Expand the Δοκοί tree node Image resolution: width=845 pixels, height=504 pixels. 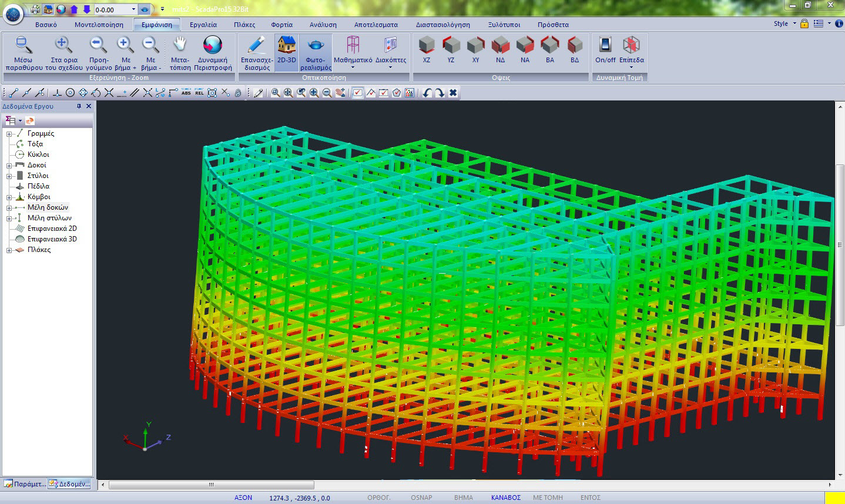9,166
